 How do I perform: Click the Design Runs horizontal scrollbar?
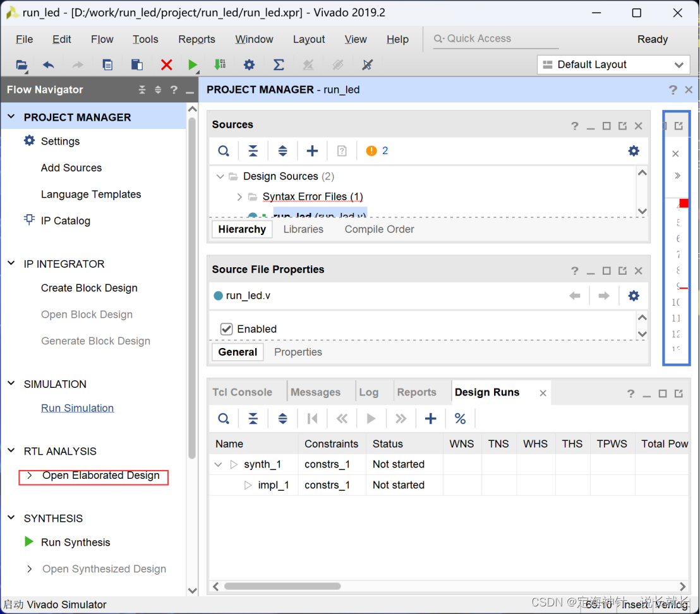click(282, 586)
